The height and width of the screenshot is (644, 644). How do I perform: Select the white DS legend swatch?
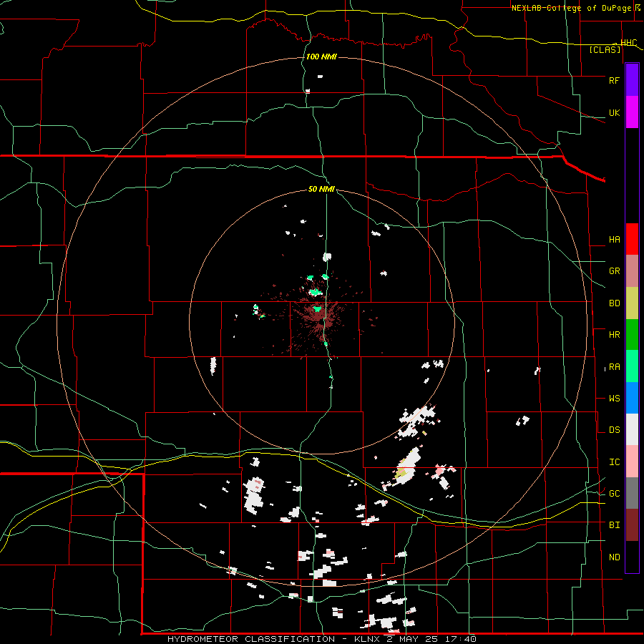(632, 429)
